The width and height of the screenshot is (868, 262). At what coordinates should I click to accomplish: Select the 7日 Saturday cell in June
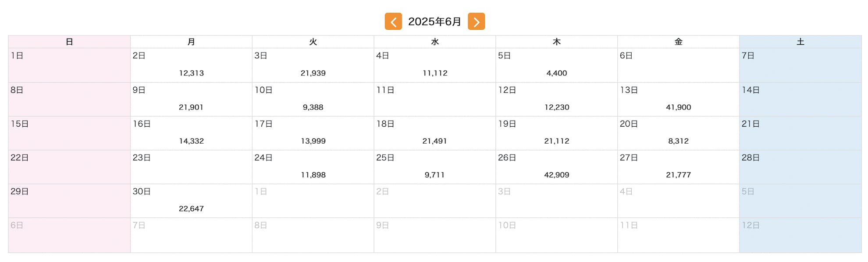click(x=800, y=65)
